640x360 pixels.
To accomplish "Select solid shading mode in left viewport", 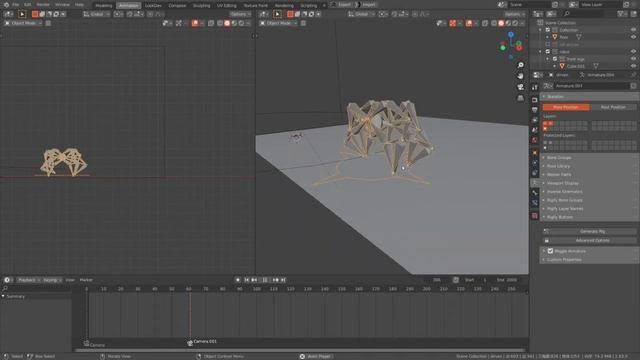I will click(x=227, y=23).
